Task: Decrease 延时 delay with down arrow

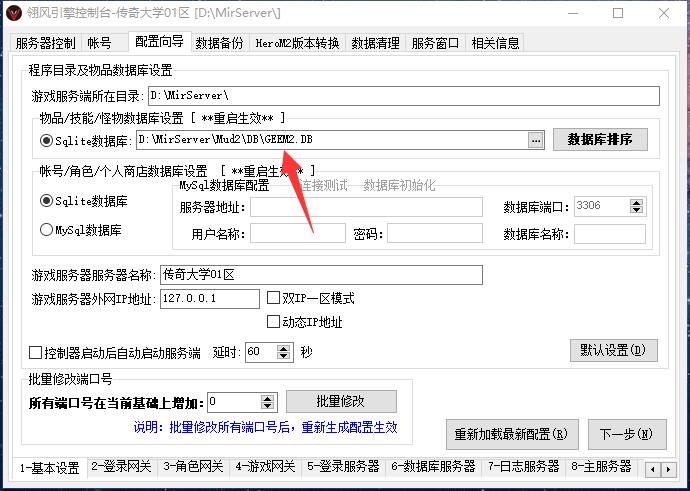Action: pos(284,356)
